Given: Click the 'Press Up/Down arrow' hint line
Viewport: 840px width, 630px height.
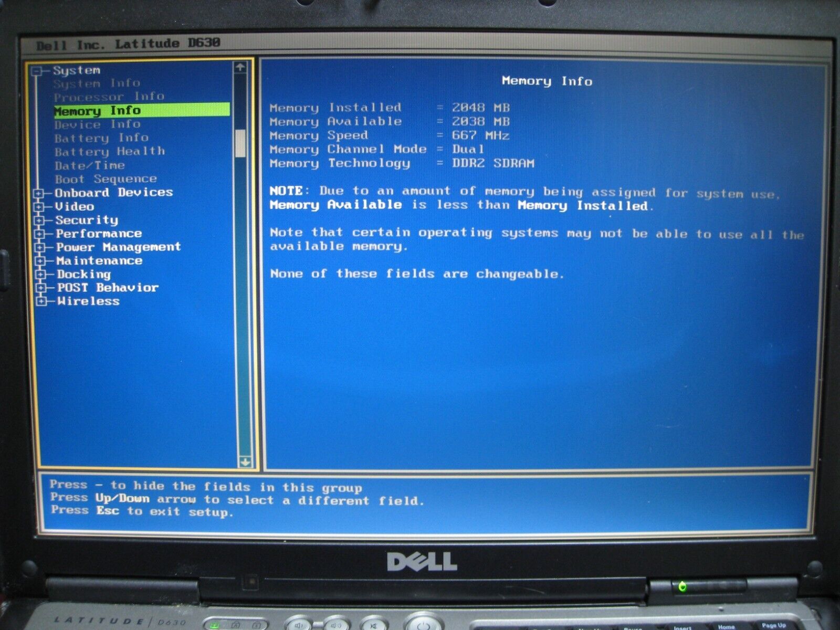Looking at the screenshot, I should tap(237, 499).
